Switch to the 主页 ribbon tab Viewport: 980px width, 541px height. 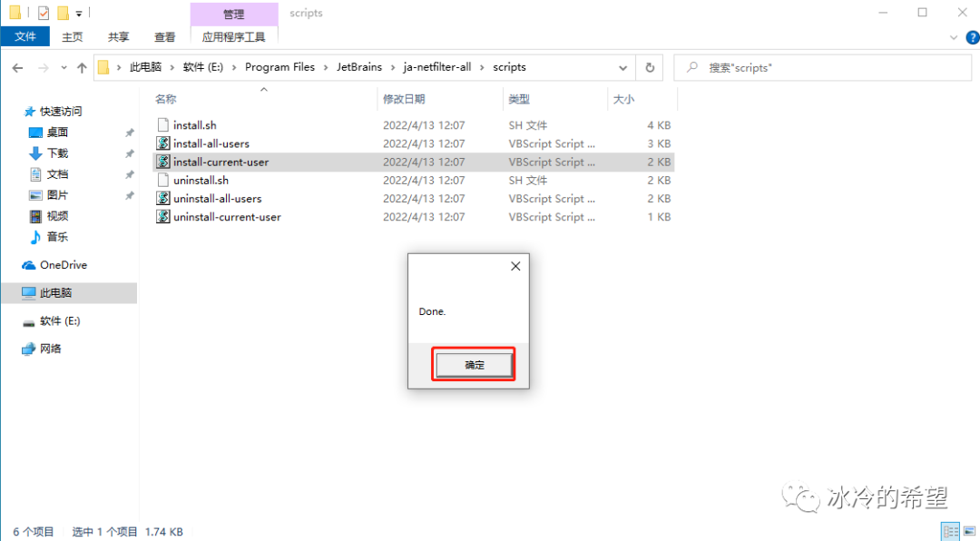pyautogui.click(x=72, y=37)
